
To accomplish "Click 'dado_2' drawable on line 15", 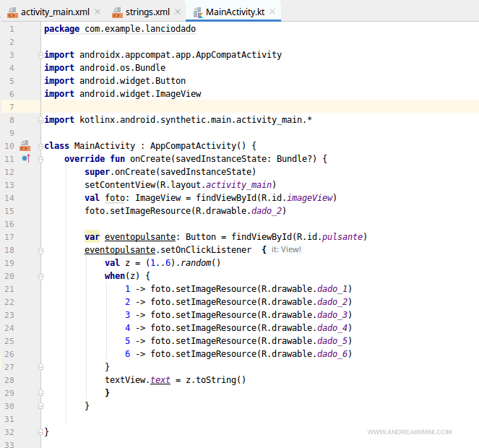I will pyautogui.click(x=266, y=211).
